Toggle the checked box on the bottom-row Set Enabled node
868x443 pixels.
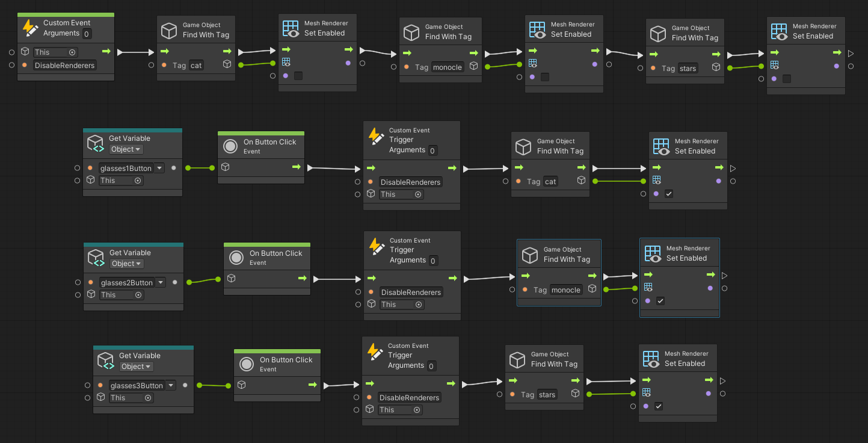click(x=659, y=406)
